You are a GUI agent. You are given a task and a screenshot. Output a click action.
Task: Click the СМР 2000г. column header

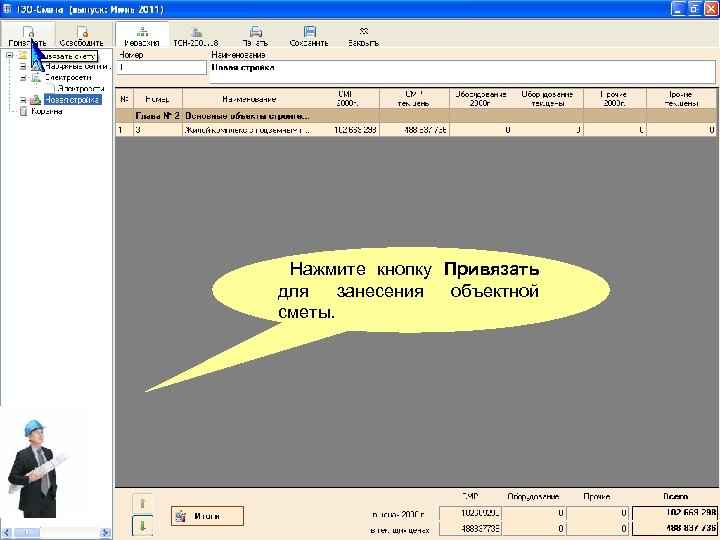(x=348, y=99)
